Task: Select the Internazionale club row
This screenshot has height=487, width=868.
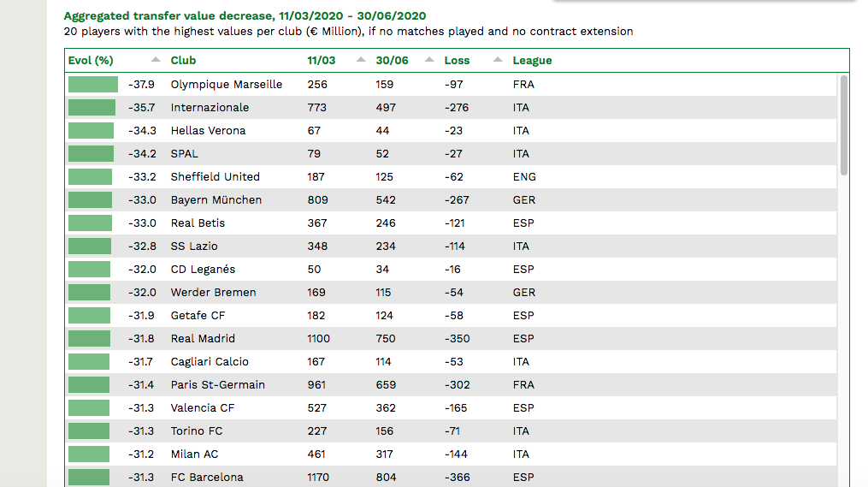Action: (452, 108)
